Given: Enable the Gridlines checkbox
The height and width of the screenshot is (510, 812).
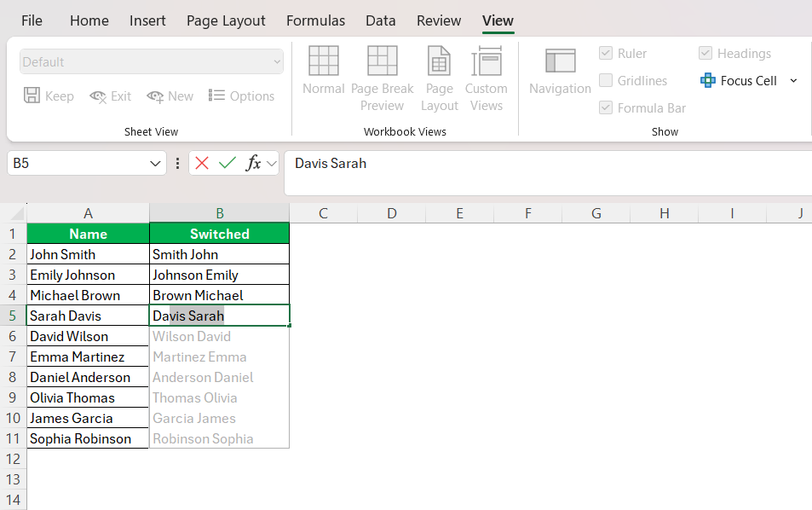Looking at the screenshot, I should (x=605, y=80).
